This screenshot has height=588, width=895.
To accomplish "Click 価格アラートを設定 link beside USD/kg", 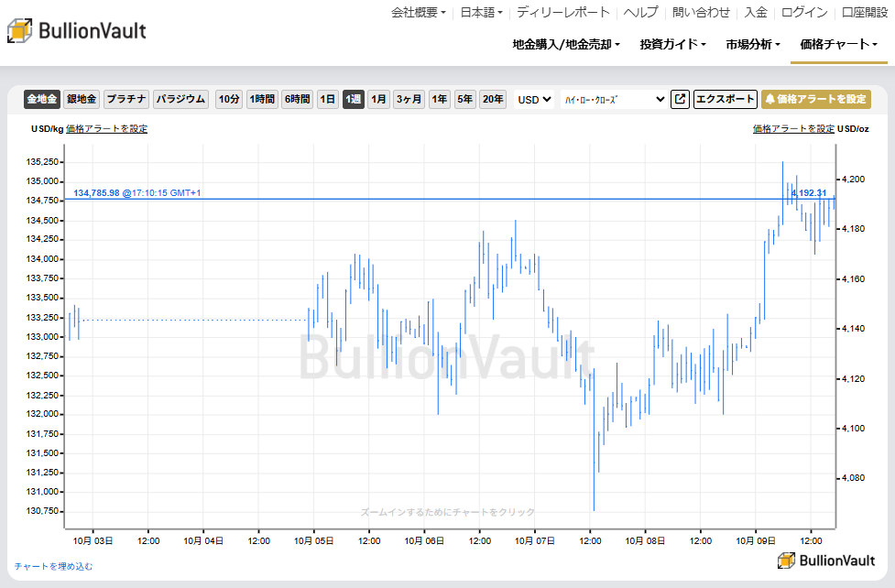I will pos(107,129).
